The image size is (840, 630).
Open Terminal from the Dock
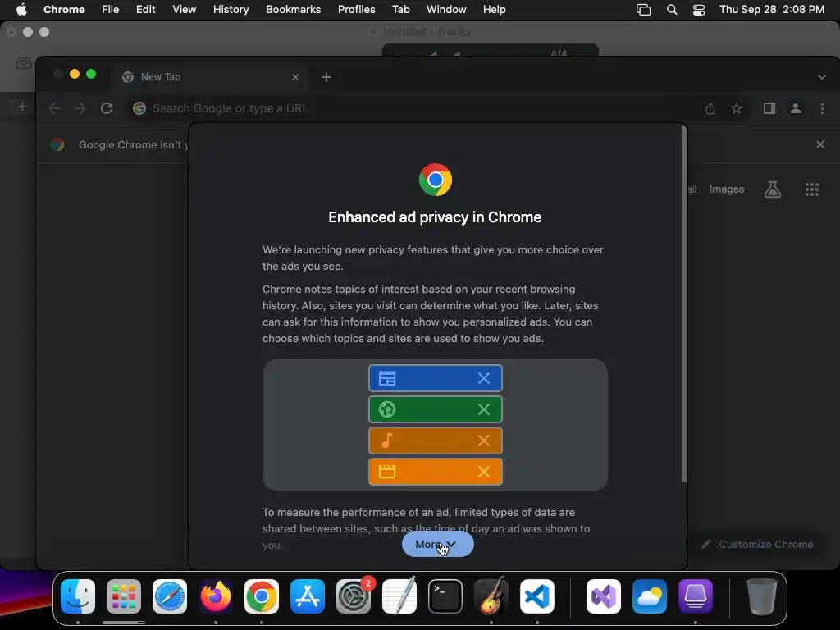[445, 596]
